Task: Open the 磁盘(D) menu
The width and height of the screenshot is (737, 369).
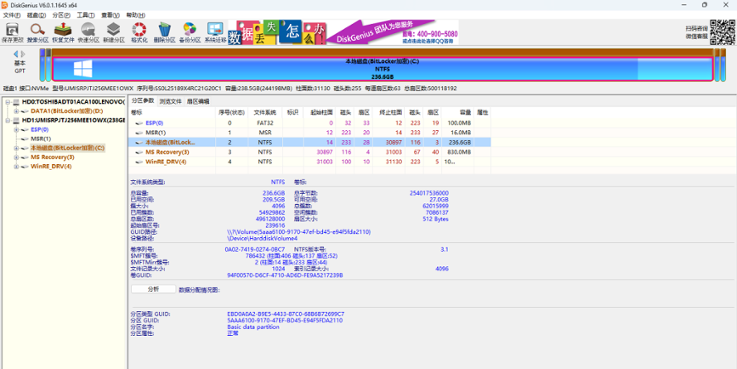Action: coord(36,15)
